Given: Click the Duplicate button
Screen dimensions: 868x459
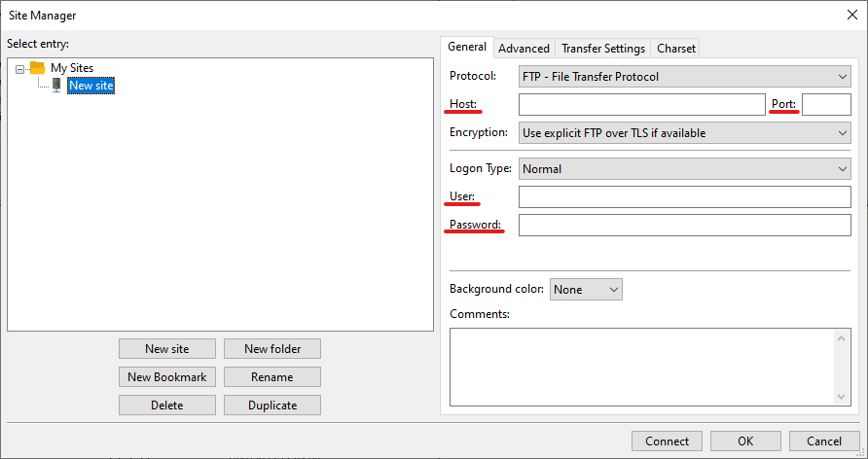Looking at the screenshot, I should pyautogui.click(x=272, y=406).
